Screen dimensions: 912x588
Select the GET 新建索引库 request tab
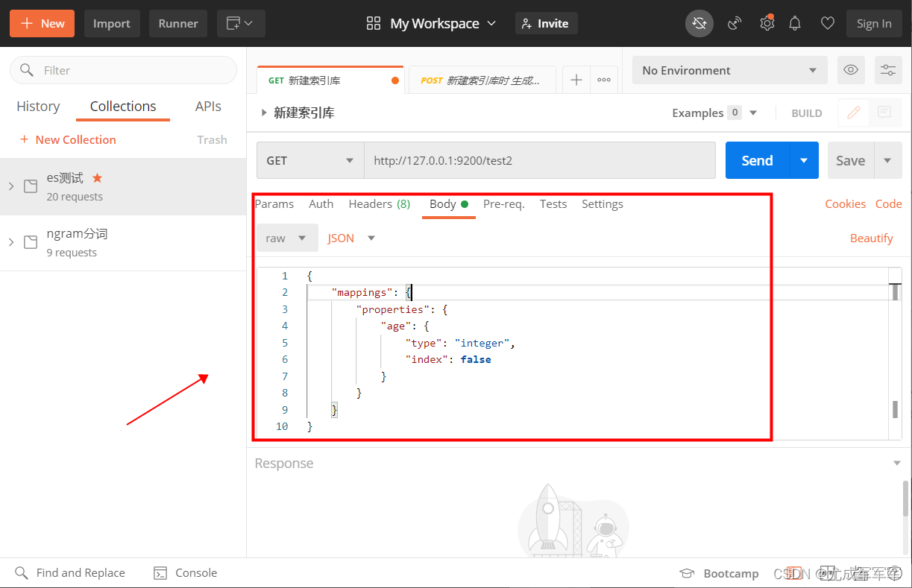coord(330,80)
